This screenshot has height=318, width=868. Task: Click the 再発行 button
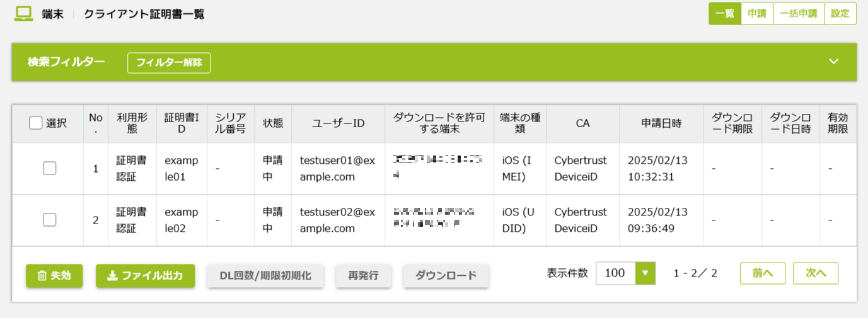364,276
